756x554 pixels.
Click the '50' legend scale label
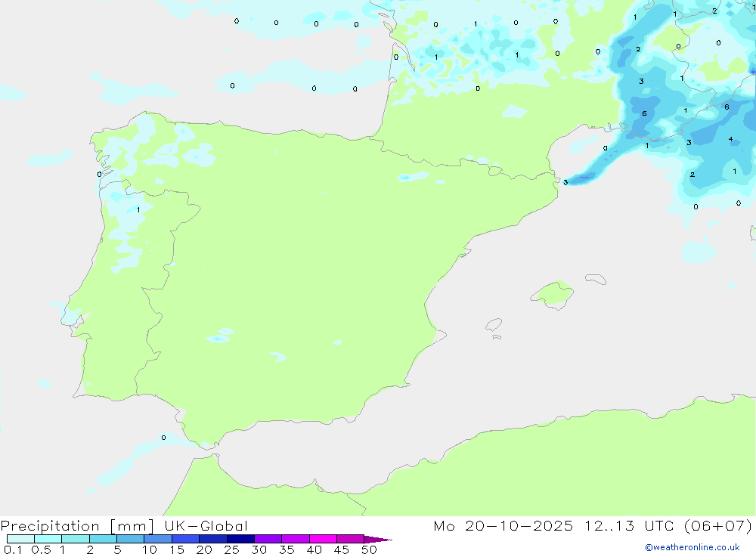tap(369, 549)
